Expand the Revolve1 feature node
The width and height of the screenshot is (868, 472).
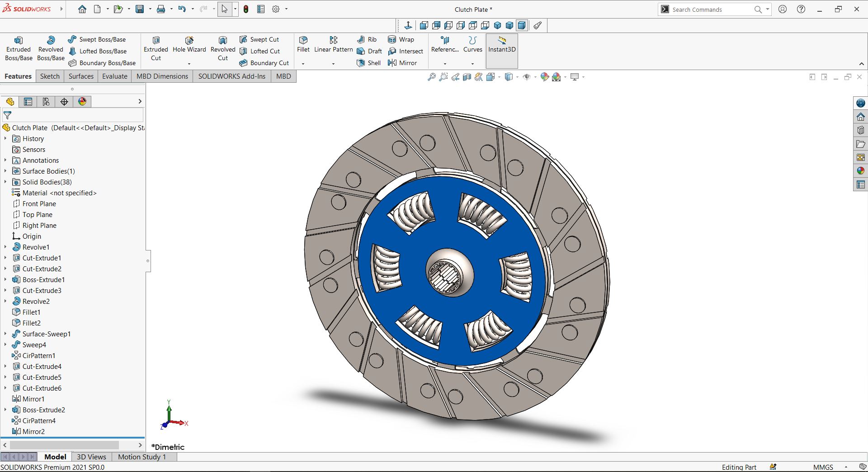tap(5, 247)
